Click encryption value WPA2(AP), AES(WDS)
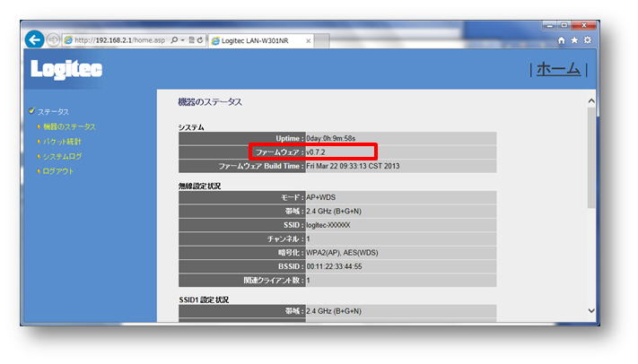The width and height of the screenshot is (638, 364). 342,253
